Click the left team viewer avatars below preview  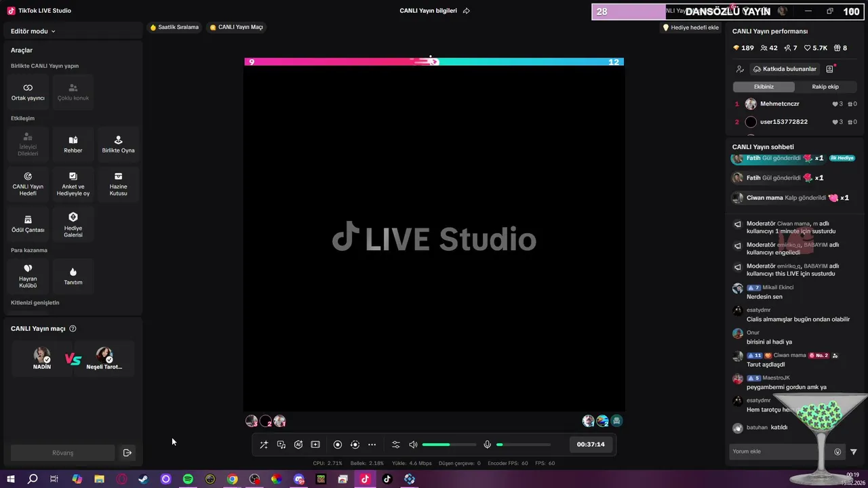tap(265, 421)
